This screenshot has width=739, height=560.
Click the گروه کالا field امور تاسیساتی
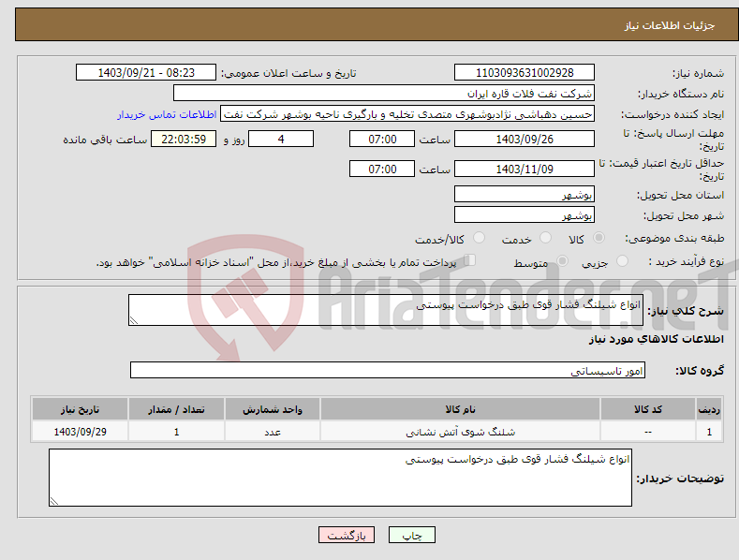coord(388,370)
